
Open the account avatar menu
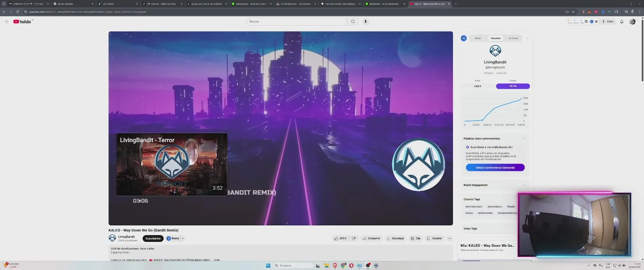click(632, 21)
